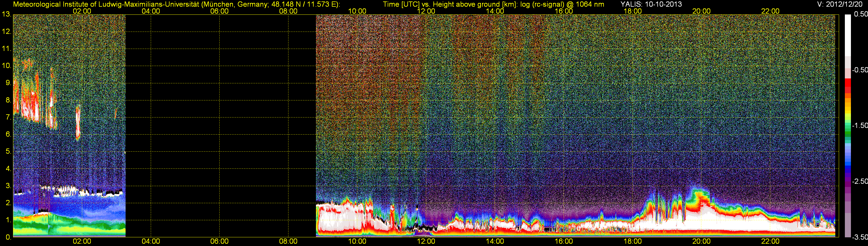Click the 20:00 label on the top time axis
This screenshot has height=246, width=868.
[702, 11]
